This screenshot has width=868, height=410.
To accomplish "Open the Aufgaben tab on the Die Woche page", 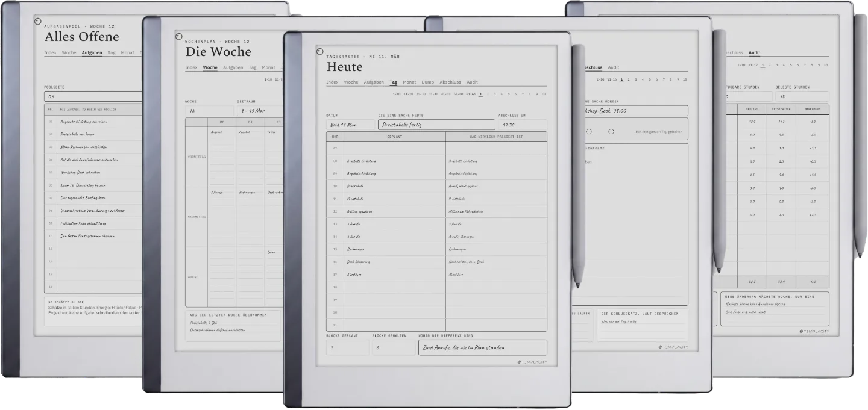I will (x=233, y=67).
